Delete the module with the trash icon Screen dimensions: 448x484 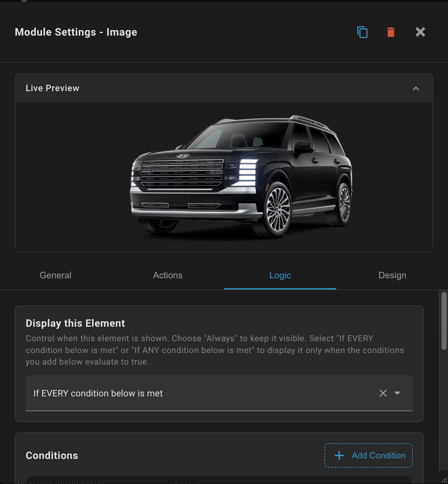click(x=391, y=32)
